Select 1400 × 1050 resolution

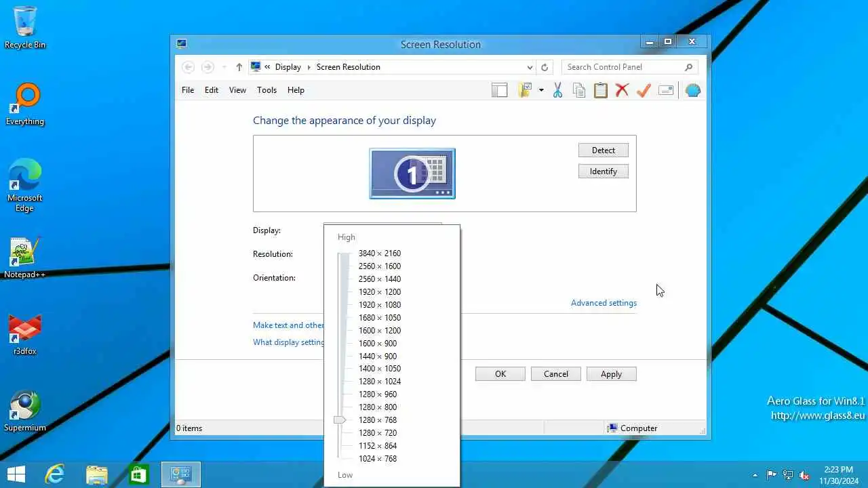point(380,369)
